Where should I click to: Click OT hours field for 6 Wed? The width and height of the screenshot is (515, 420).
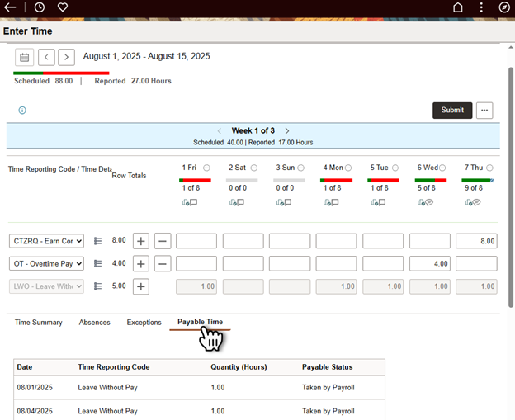point(430,264)
